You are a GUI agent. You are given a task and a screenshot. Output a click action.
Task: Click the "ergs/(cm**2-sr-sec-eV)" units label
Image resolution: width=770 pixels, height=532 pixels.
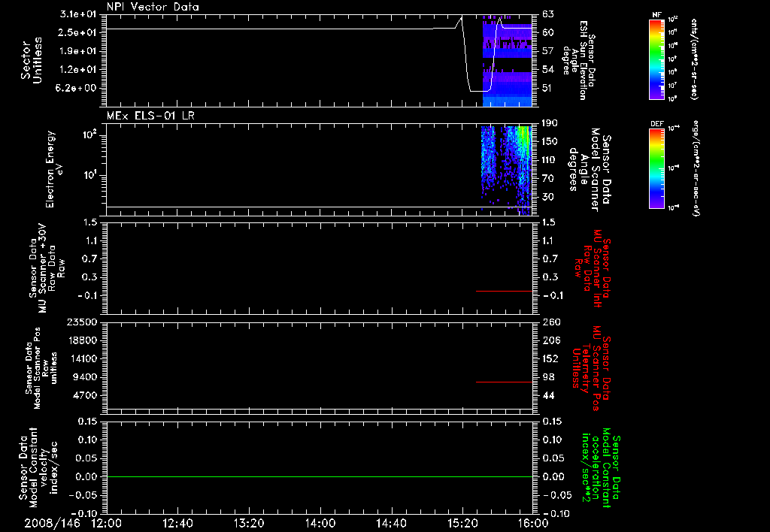[696, 168]
